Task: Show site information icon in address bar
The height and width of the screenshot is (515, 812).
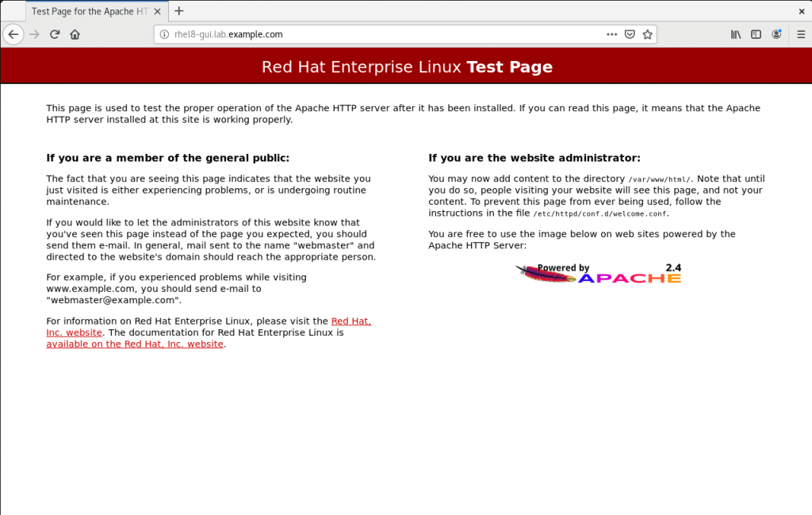Action: pyautogui.click(x=164, y=35)
